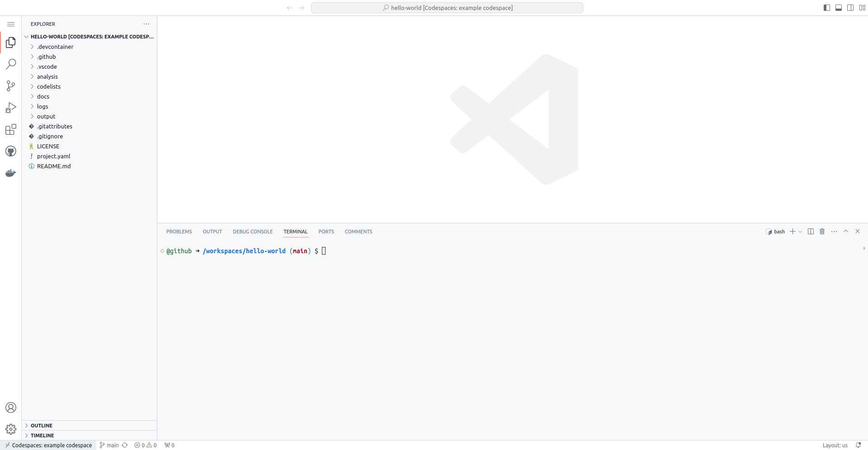Split the terminal pane
Viewport: 868px width, 450px height.
coord(811,232)
